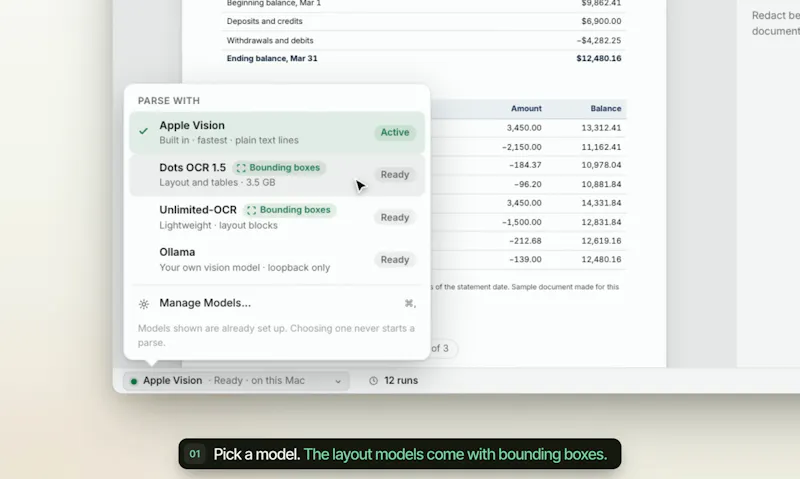The height and width of the screenshot is (479, 800).
Task: Click the Ready badge for Ollama
Action: pyautogui.click(x=395, y=260)
